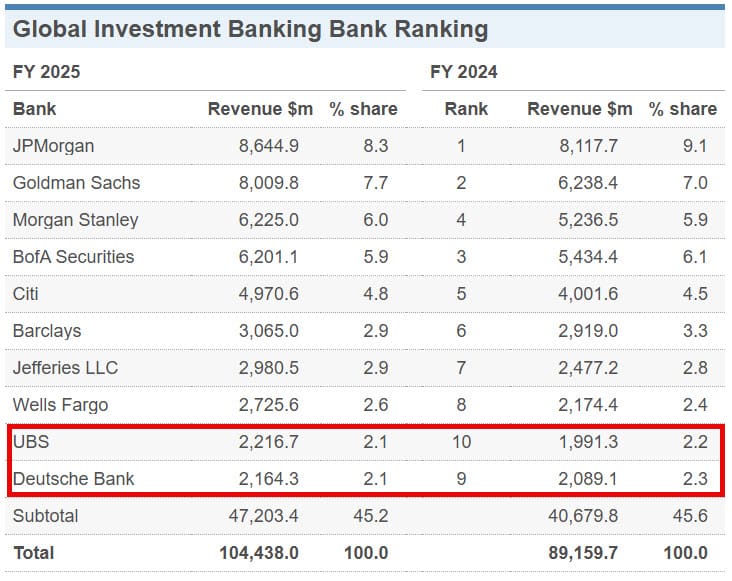Select the "FY 2025" section heading
This screenshot has height=581, width=732.
click(x=46, y=72)
